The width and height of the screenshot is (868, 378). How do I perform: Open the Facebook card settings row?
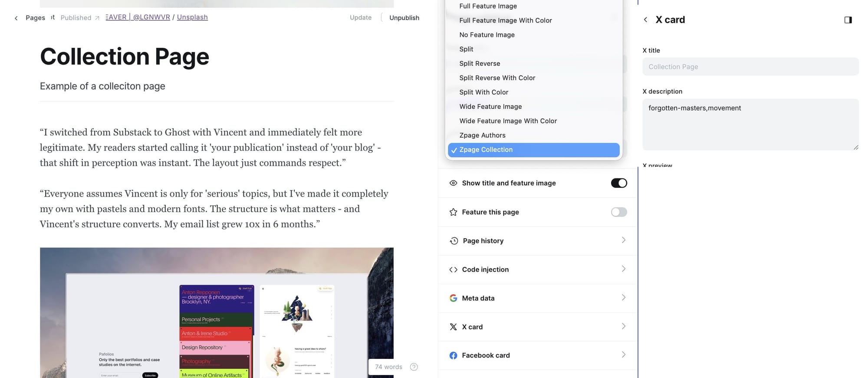[538, 355]
